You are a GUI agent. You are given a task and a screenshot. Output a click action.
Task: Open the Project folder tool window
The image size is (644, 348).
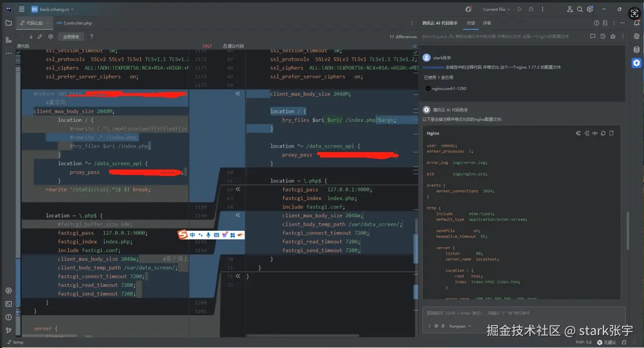click(8, 23)
